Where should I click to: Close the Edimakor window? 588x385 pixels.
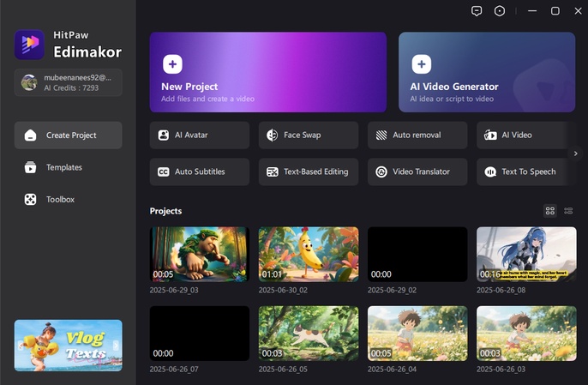[578, 11]
